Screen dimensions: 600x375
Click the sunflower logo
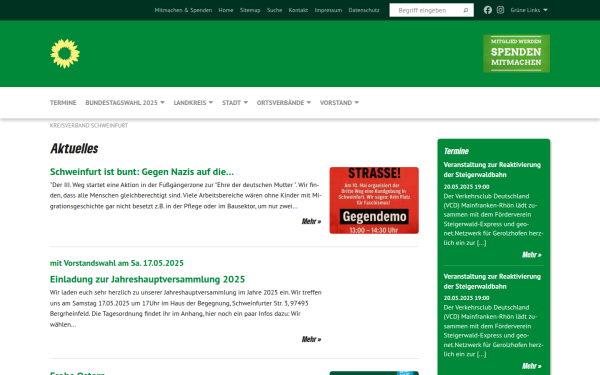click(65, 54)
